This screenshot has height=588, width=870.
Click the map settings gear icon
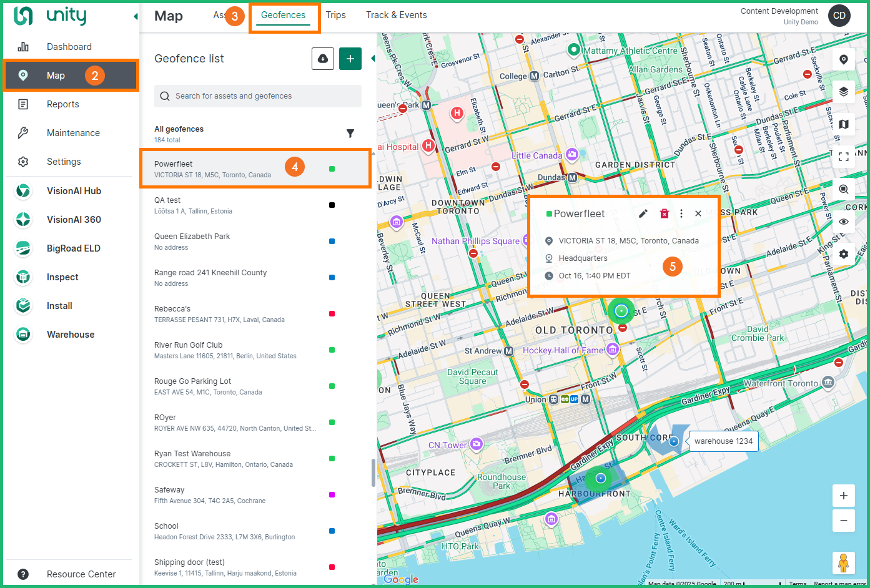pyautogui.click(x=843, y=254)
